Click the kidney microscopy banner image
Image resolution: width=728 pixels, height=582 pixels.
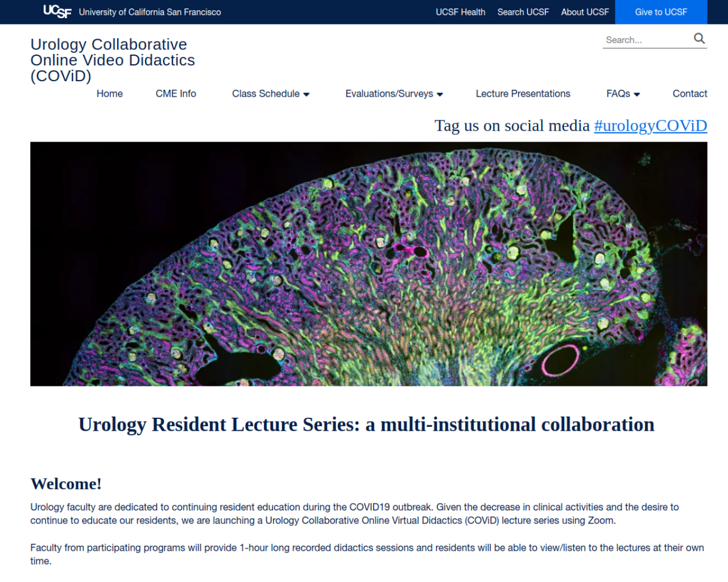coord(369,264)
